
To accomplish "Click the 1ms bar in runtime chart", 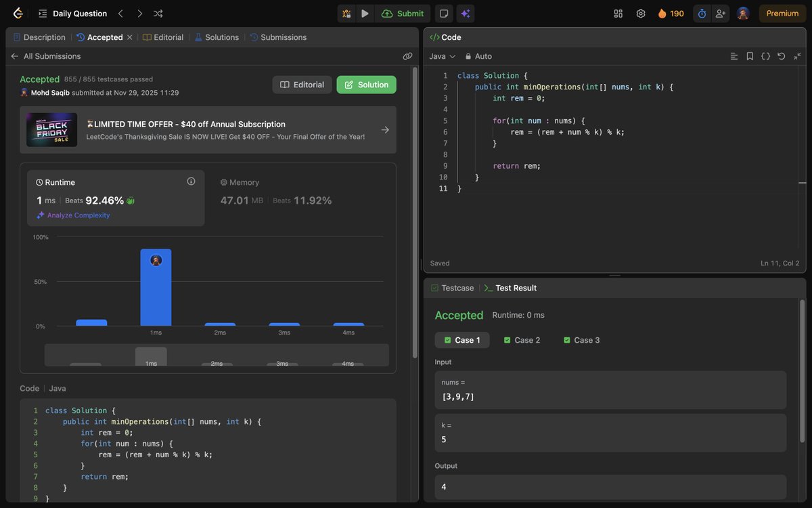I will click(x=156, y=287).
